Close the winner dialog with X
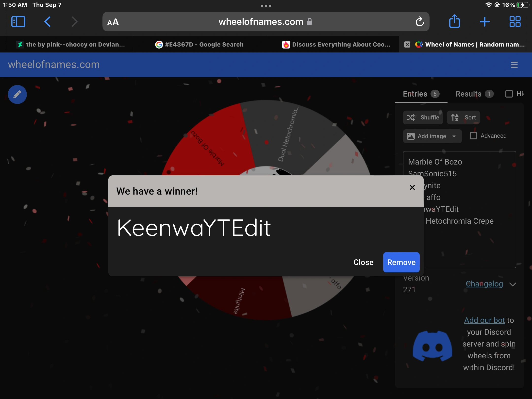 pos(412,187)
